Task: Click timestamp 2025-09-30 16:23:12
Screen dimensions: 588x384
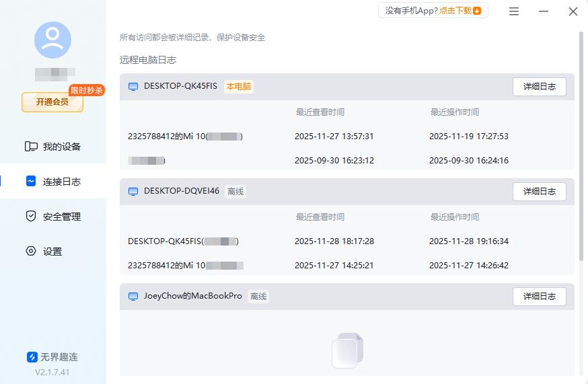Action: point(334,161)
